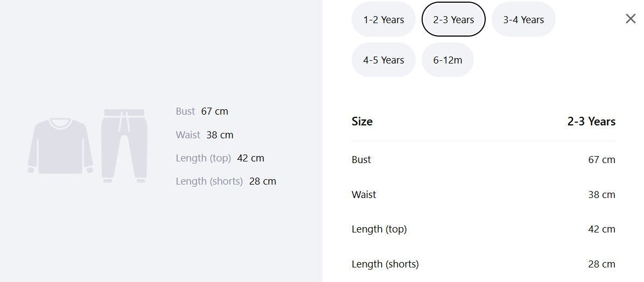This screenshot has width=644, height=282.
Task: Close the size guide panel
Action: point(631,18)
